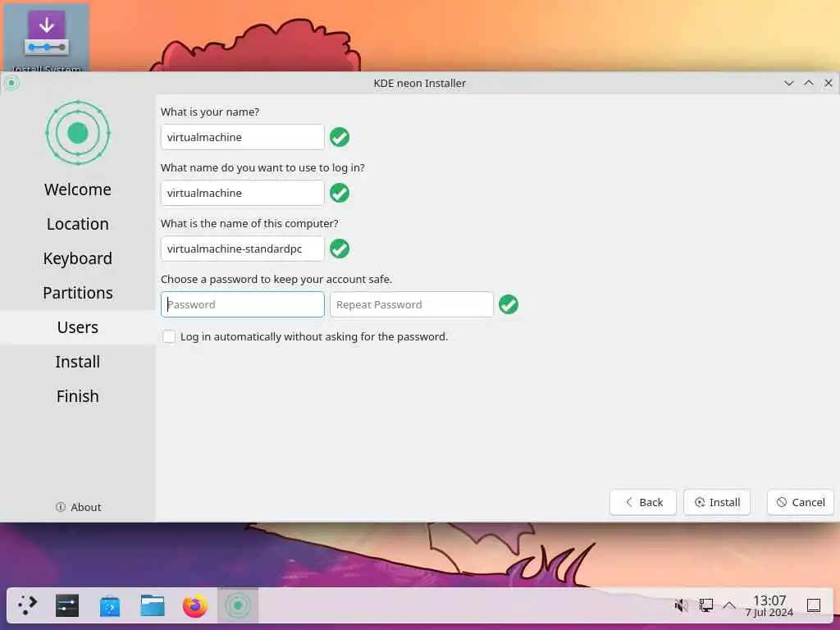The width and height of the screenshot is (840, 630).
Task: Open the clock showing 13:07
Action: [x=769, y=605]
